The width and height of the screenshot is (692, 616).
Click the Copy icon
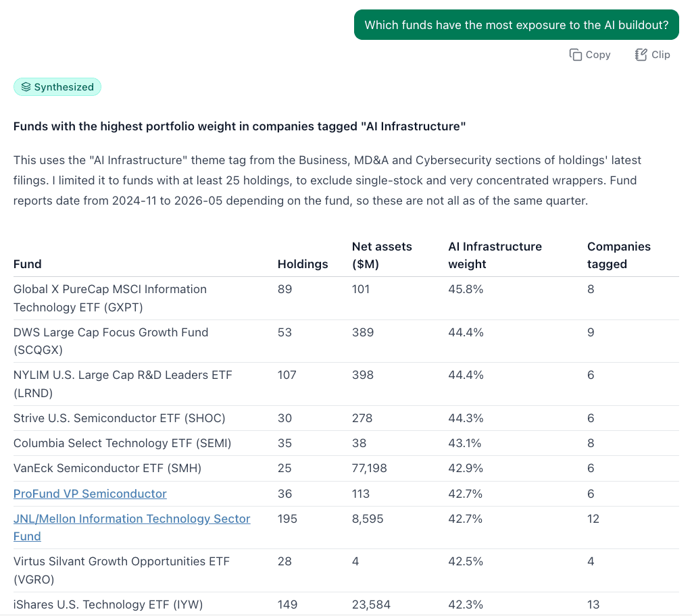pos(576,55)
